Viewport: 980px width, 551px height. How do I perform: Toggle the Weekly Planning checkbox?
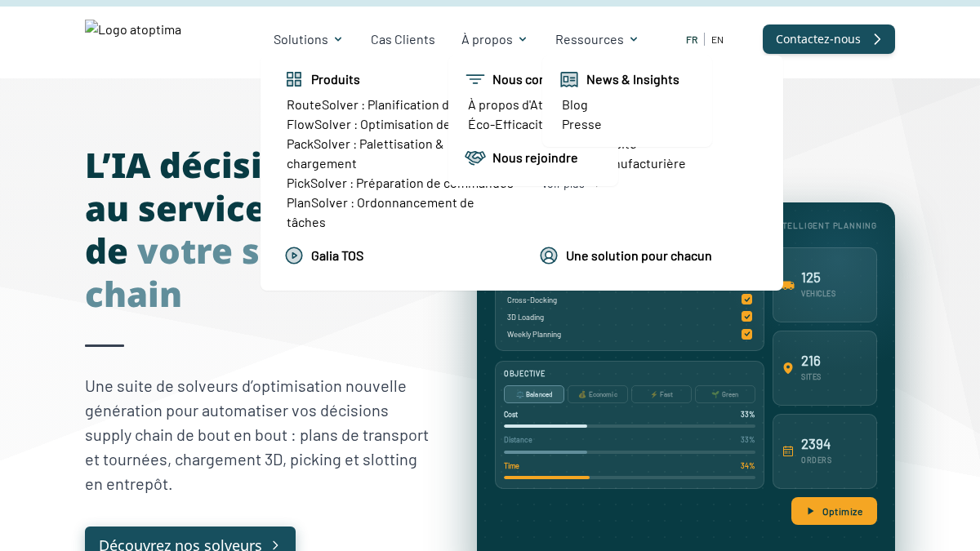tap(747, 334)
